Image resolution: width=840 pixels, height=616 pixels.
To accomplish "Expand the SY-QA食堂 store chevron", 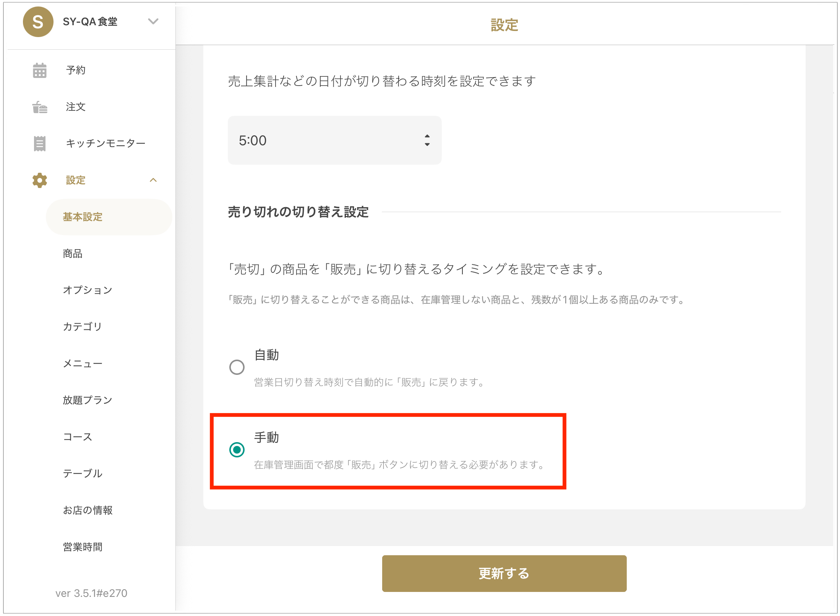I will click(x=153, y=21).
